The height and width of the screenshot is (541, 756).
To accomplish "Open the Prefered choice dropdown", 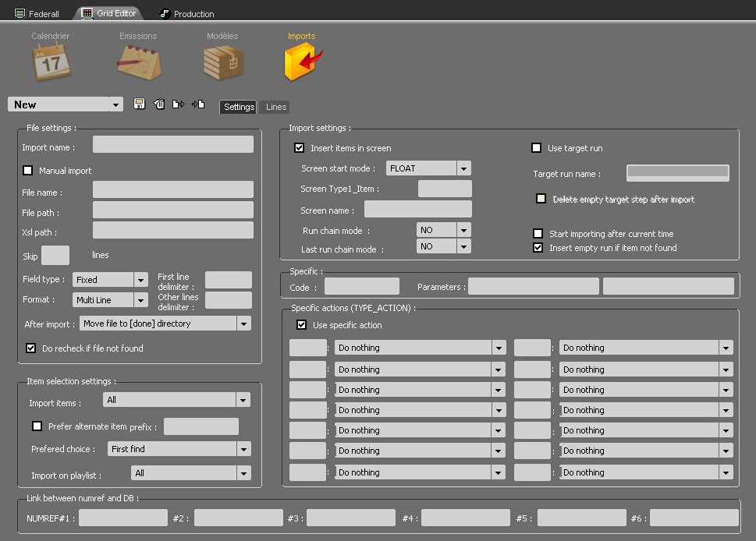I will coord(243,449).
